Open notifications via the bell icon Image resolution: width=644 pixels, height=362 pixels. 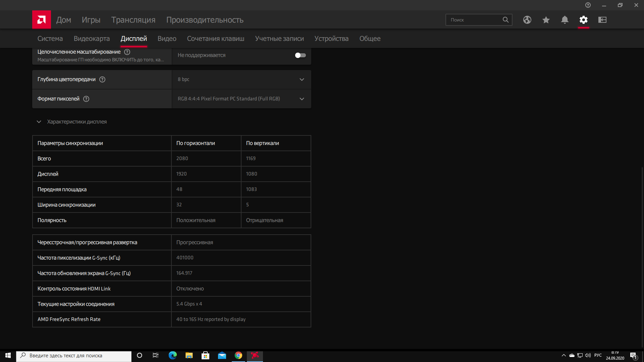click(565, 20)
